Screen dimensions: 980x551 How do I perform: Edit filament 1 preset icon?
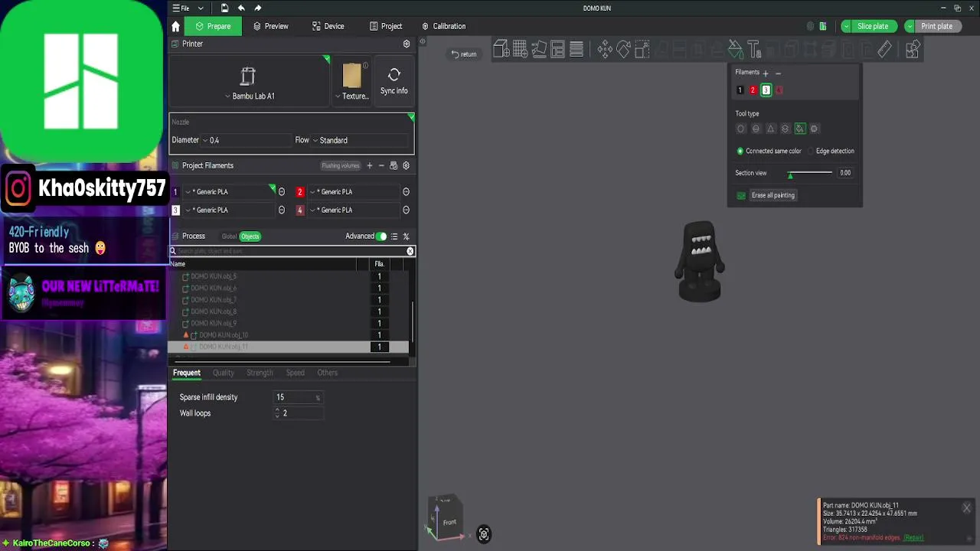(281, 192)
